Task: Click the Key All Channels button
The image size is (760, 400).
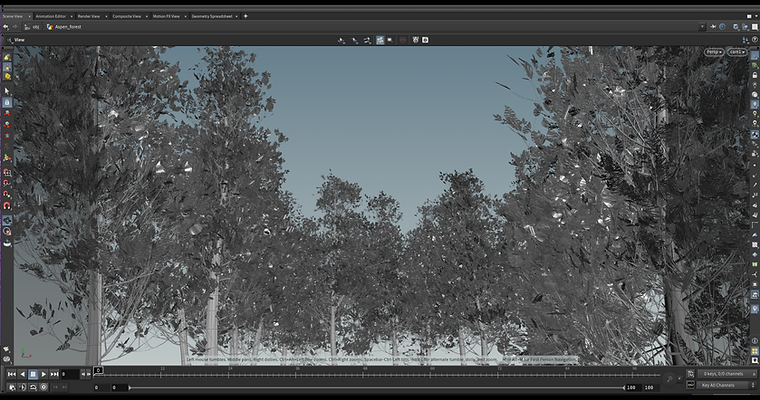Action: (x=726, y=385)
